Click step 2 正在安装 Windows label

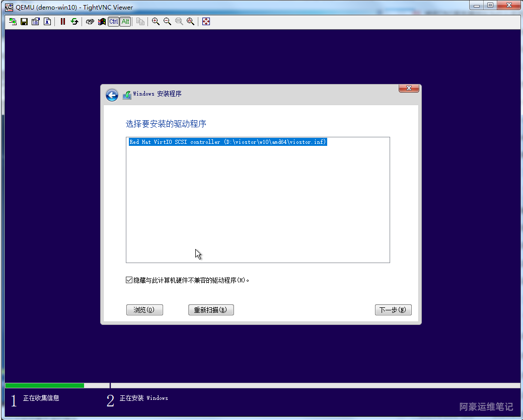(x=144, y=398)
